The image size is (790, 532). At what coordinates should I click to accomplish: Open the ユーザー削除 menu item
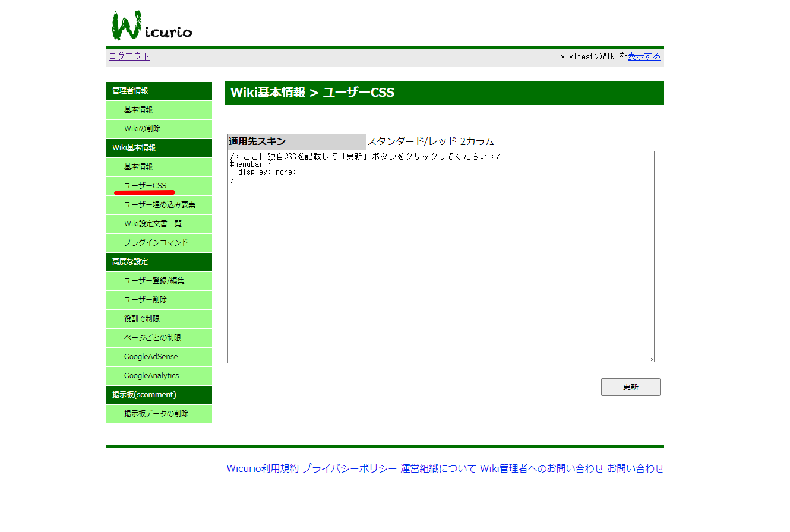[x=145, y=300]
